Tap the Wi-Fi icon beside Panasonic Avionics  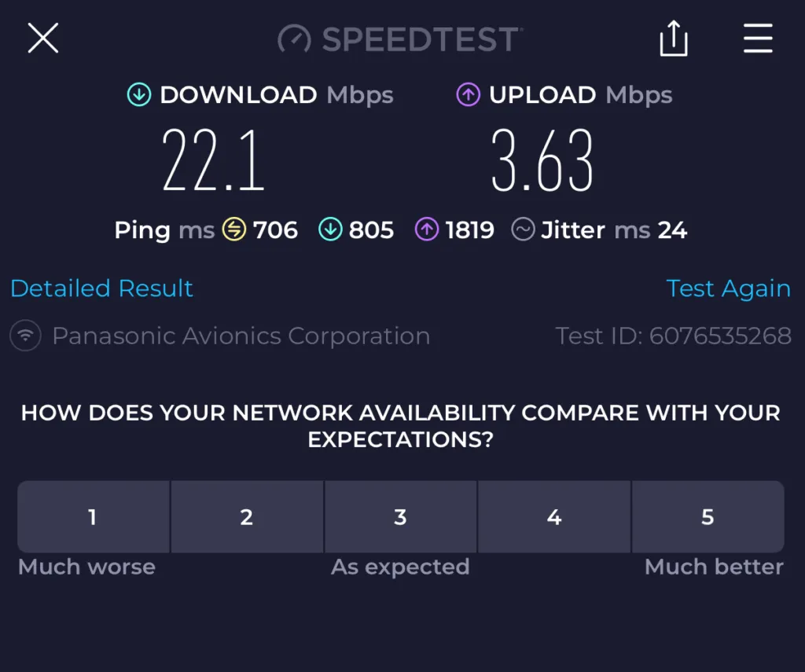(26, 336)
